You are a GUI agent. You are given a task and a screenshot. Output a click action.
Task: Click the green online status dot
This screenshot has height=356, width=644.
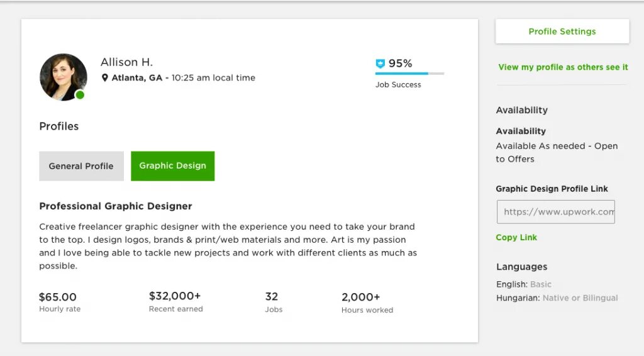point(80,95)
